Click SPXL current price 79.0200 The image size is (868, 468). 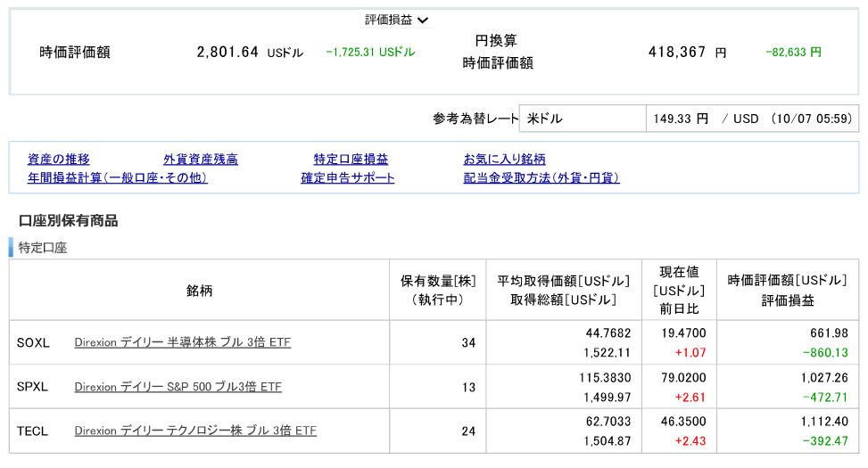click(683, 377)
